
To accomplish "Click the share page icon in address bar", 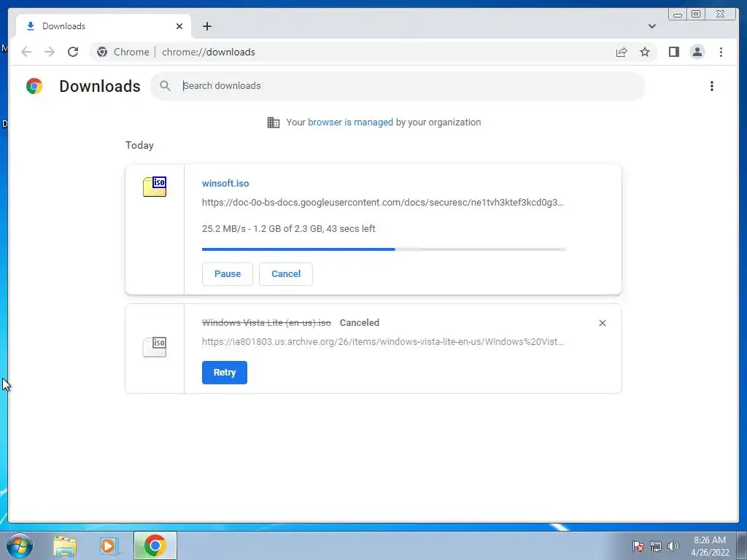I will coord(622,52).
